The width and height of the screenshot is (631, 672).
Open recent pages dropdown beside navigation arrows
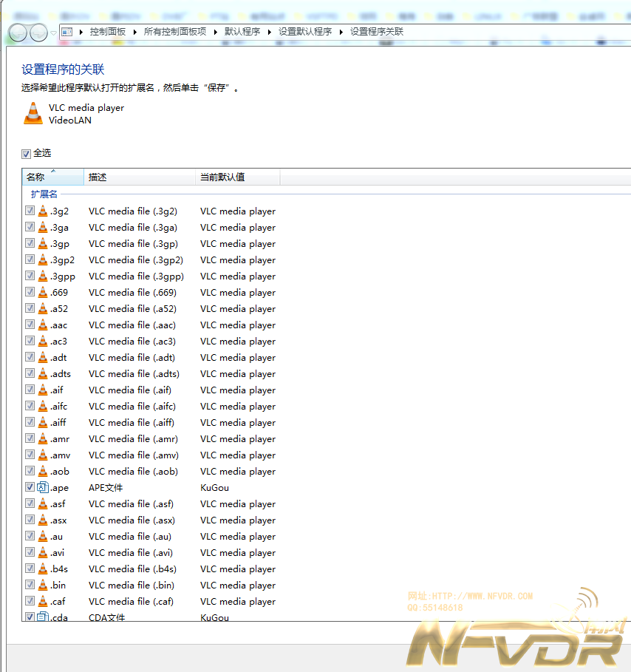tap(53, 33)
